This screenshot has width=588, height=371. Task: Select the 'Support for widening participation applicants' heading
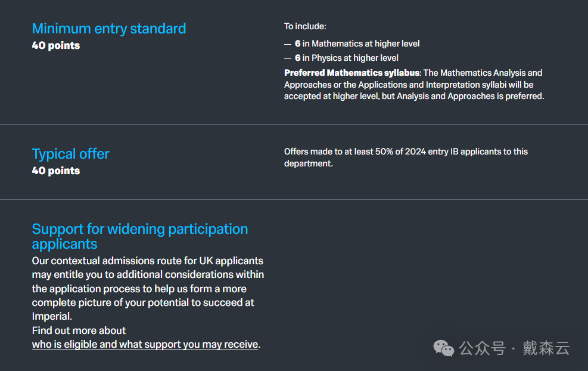(x=139, y=236)
